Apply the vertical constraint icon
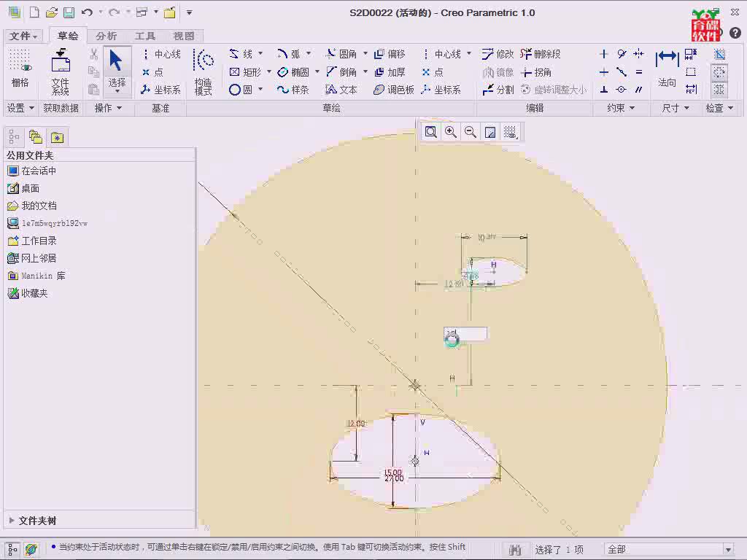The height and width of the screenshot is (560, 747). click(x=603, y=54)
